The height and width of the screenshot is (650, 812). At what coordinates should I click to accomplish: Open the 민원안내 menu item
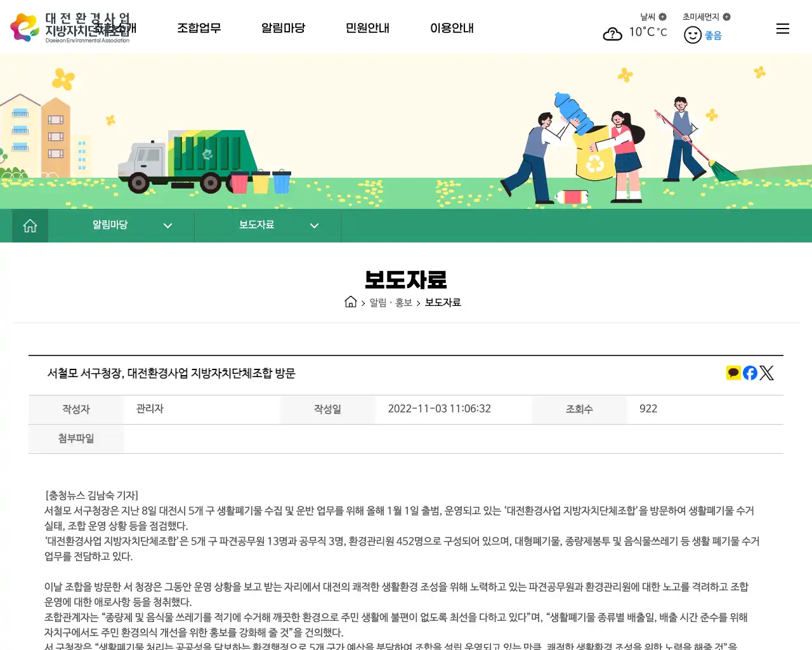367,28
